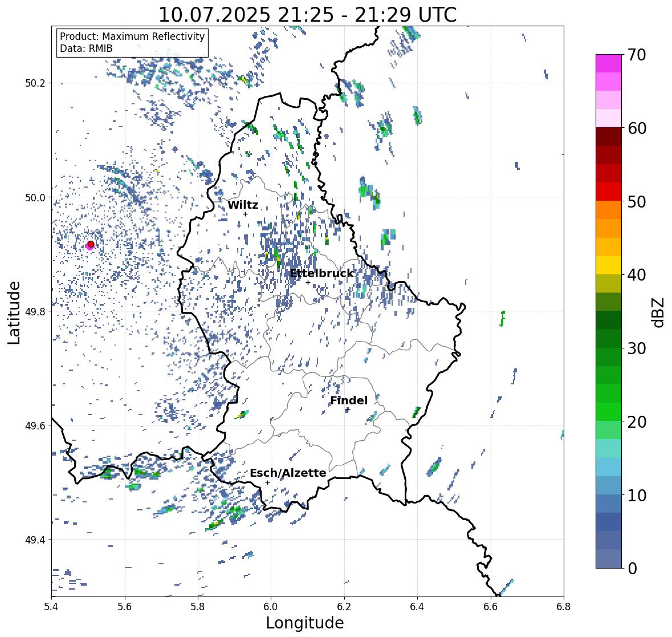Click the longitude tick 6.0
Screen dimensions: 672x637
pyautogui.click(x=271, y=607)
